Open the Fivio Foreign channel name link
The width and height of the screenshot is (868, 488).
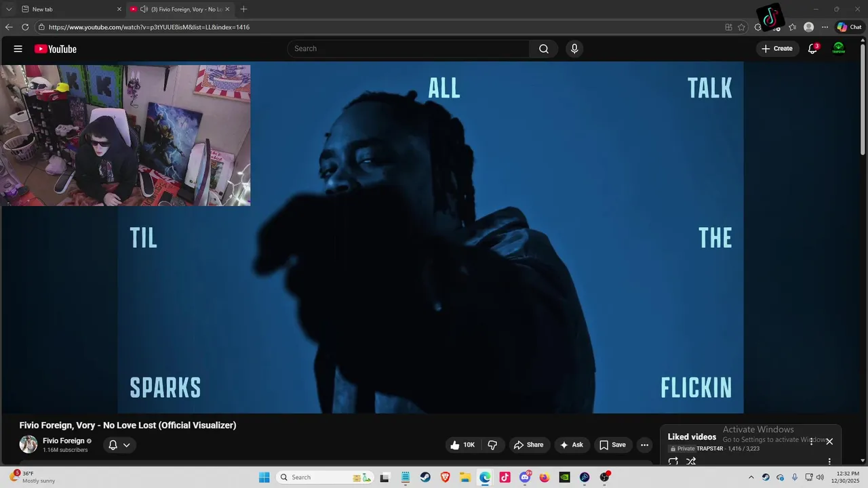pos(64,441)
